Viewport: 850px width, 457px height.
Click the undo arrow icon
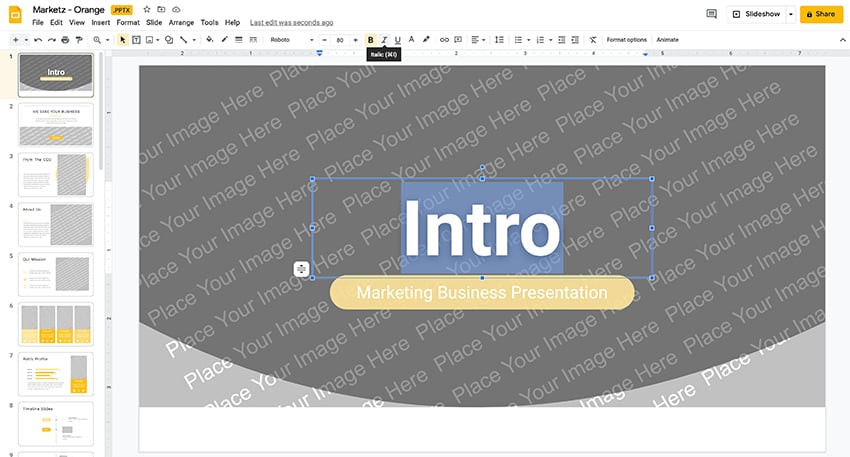[38, 40]
